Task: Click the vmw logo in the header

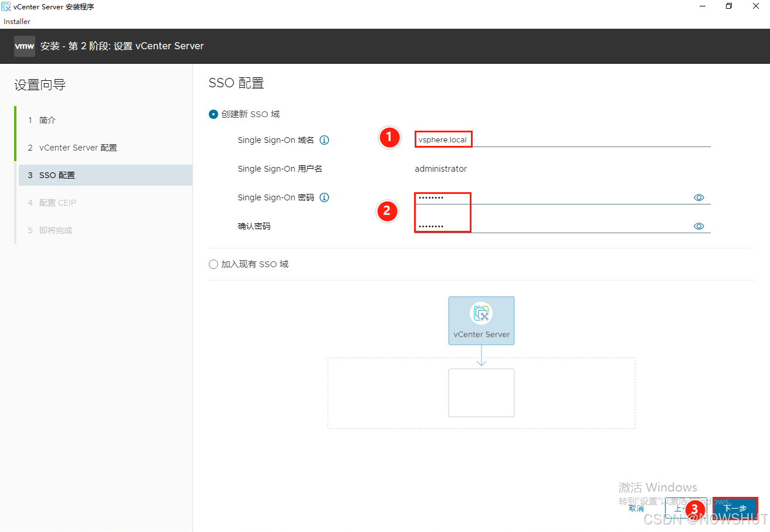Action: (x=25, y=46)
